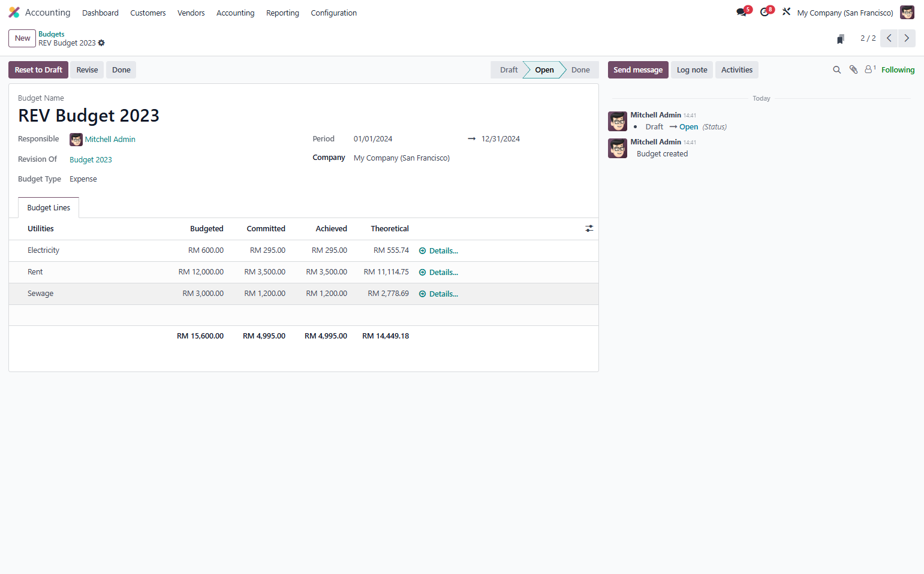Click Send message button
Screen dimensions: 924x574
pos(638,70)
